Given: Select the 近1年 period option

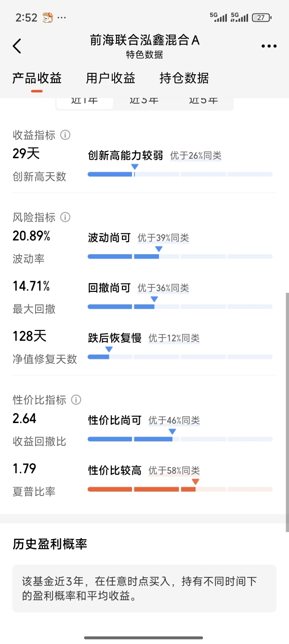Looking at the screenshot, I should (x=85, y=100).
